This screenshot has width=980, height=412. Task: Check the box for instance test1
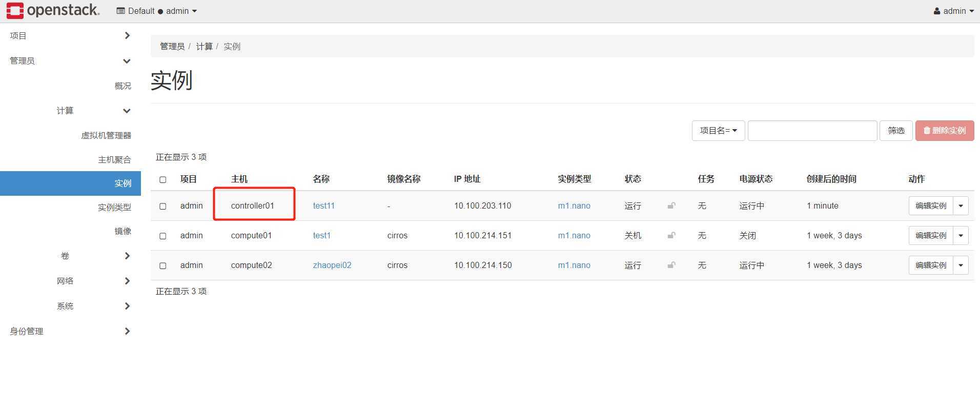coord(163,236)
